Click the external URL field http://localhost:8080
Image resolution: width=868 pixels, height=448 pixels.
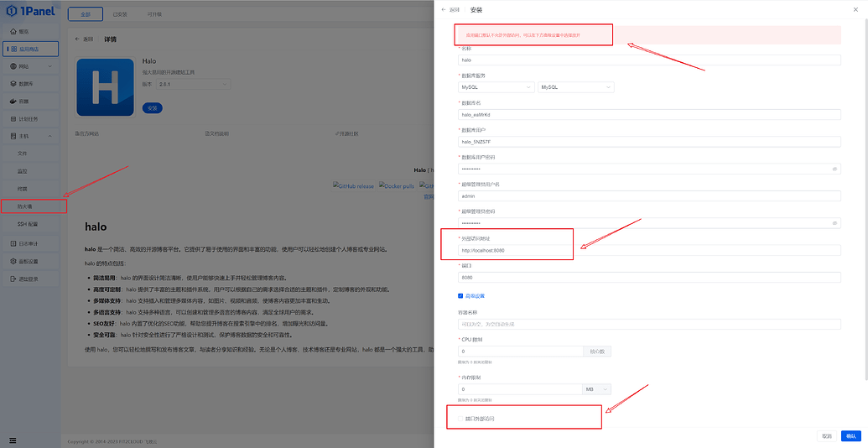649,250
